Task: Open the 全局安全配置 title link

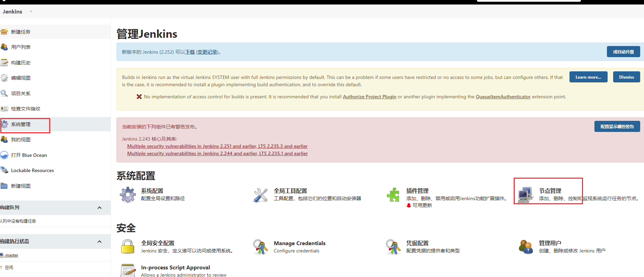Action: click(158, 243)
